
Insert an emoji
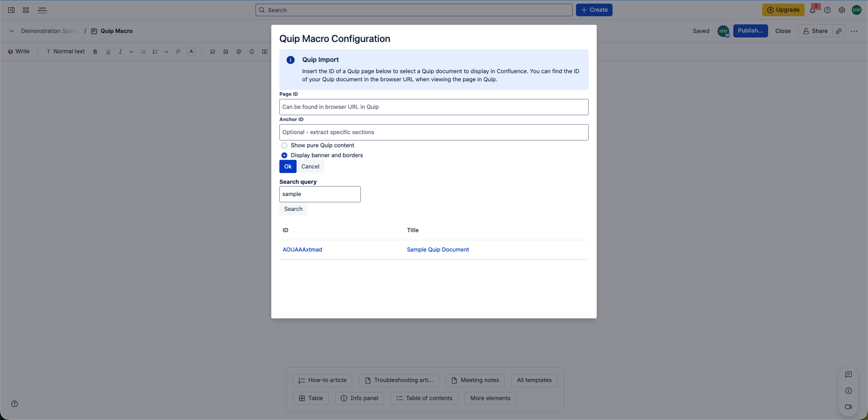point(252,52)
